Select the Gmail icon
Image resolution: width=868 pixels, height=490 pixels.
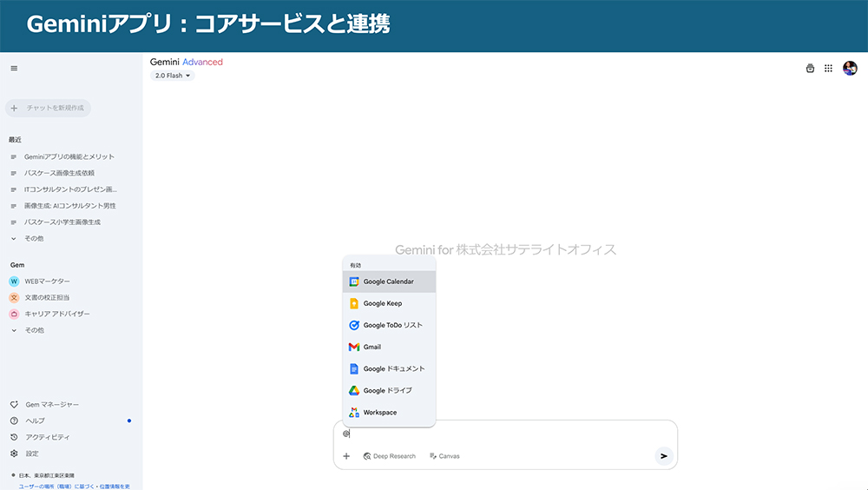[x=354, y=347]
